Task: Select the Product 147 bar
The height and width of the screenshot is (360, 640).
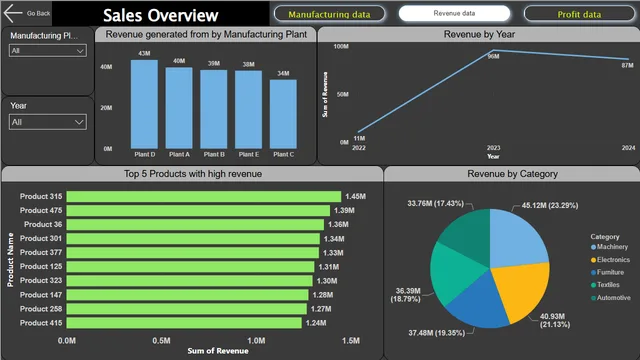Action: [x=188, y=295]
